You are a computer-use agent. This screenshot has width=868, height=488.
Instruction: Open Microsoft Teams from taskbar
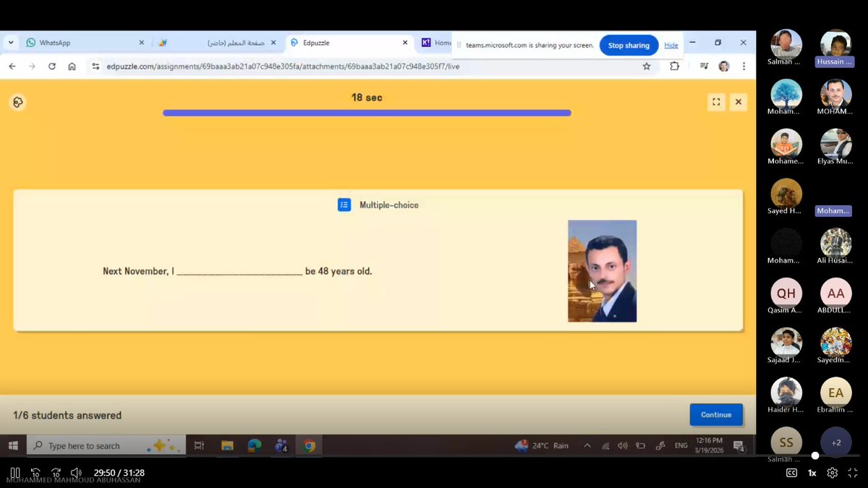281,445
